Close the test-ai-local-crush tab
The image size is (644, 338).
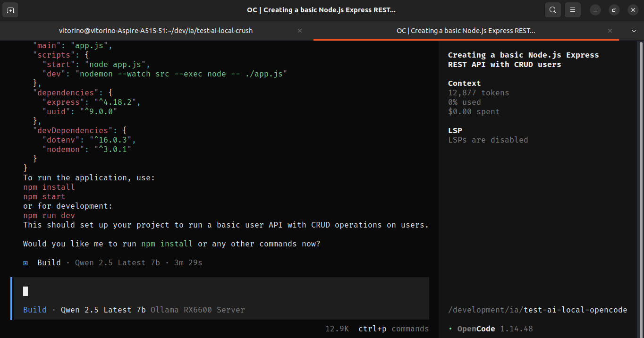tap(300, 31)
